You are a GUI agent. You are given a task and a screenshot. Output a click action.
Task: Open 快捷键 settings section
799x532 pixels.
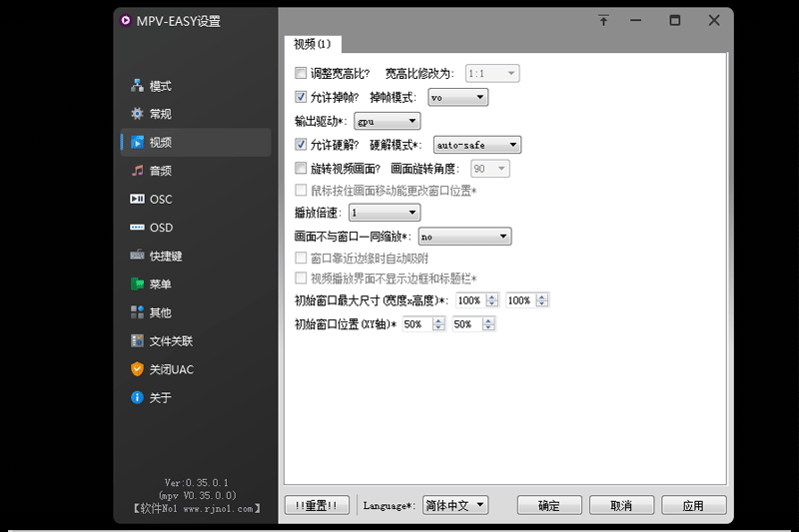[196, 256]
